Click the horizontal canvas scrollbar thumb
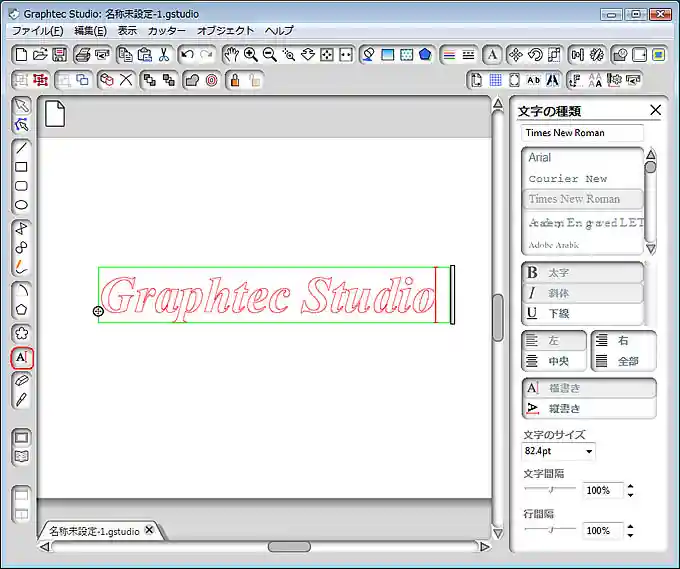This screenshot has width=680, height=569. click(x=289, y=546)
